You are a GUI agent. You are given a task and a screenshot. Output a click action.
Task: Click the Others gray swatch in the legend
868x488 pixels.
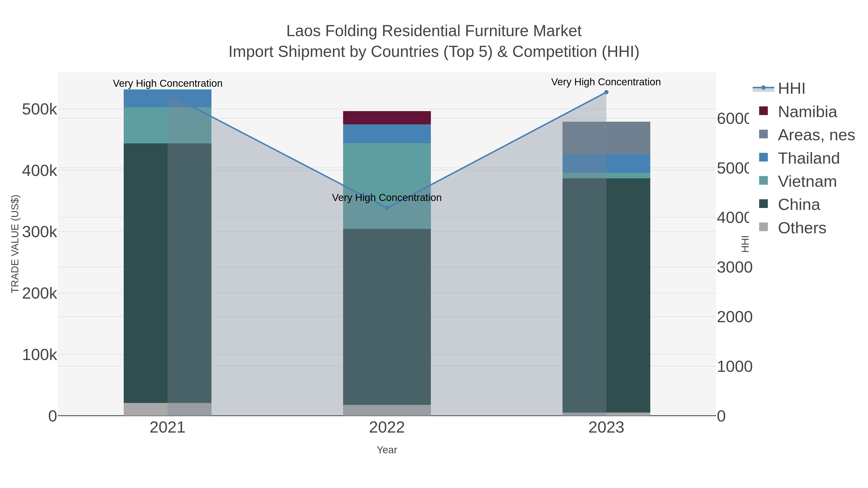764,227
